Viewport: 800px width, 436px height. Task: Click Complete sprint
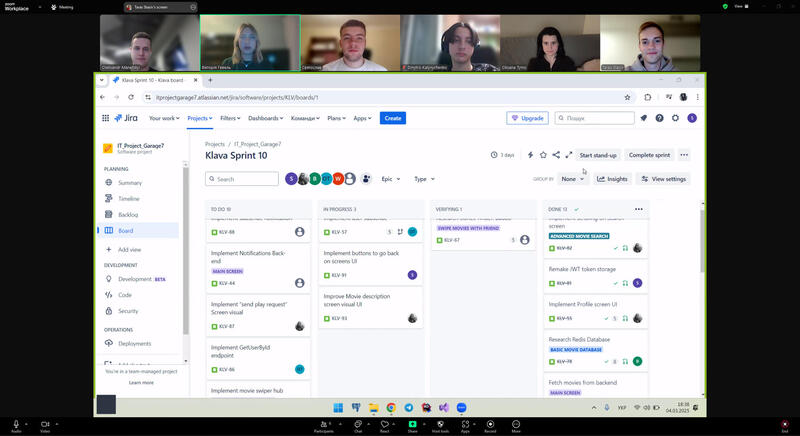(x=649, y=155)
